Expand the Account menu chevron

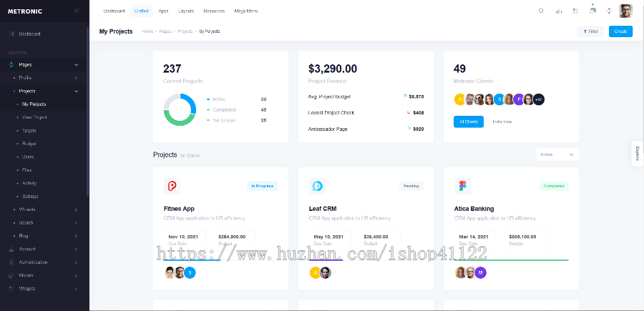(x=77, y=249)
